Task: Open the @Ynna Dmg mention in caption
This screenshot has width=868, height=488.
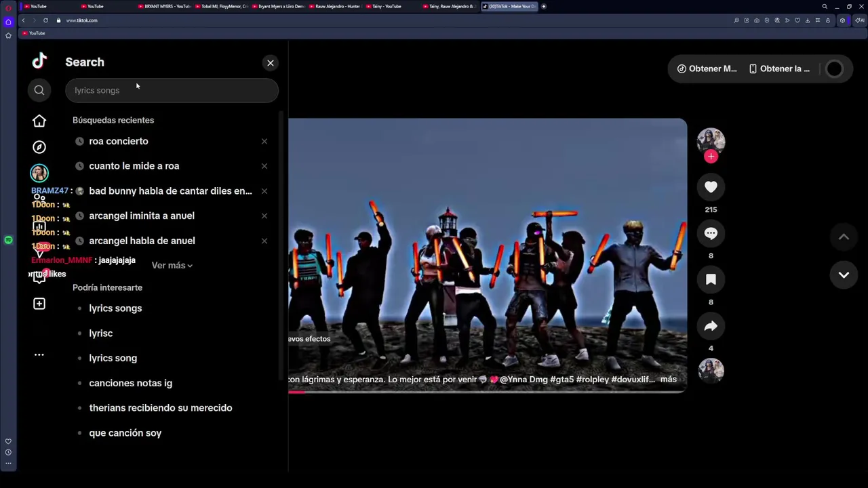Action: 524,380
